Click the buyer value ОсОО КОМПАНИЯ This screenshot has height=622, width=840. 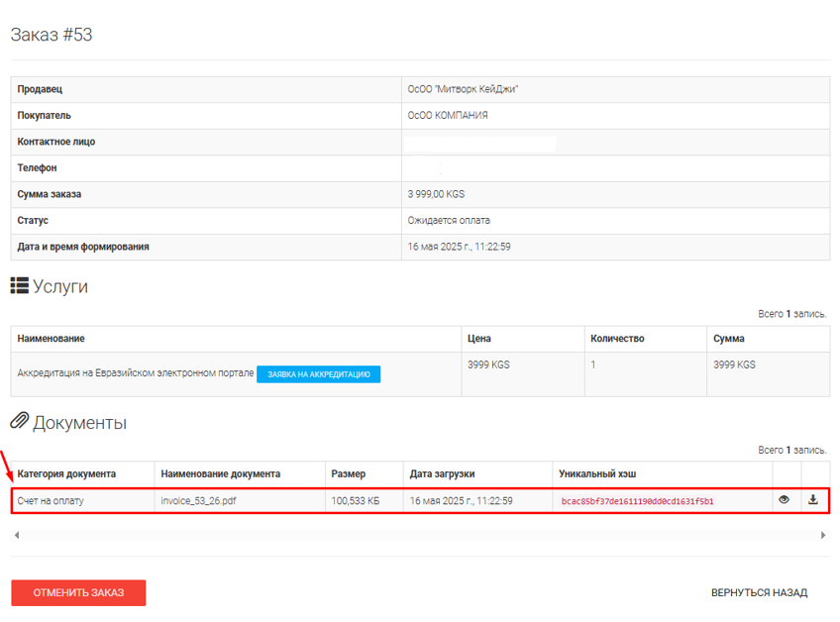point(448,115)
